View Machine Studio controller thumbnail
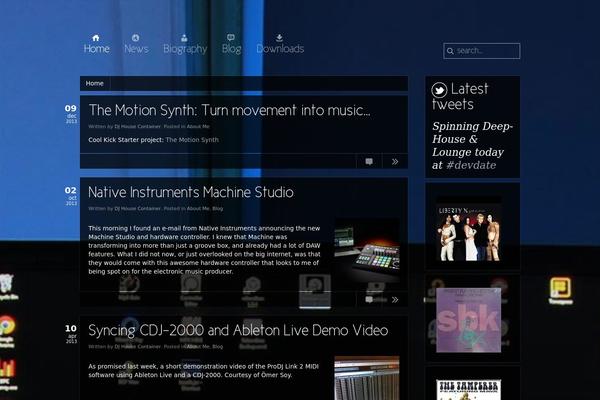 click(367, 250)
